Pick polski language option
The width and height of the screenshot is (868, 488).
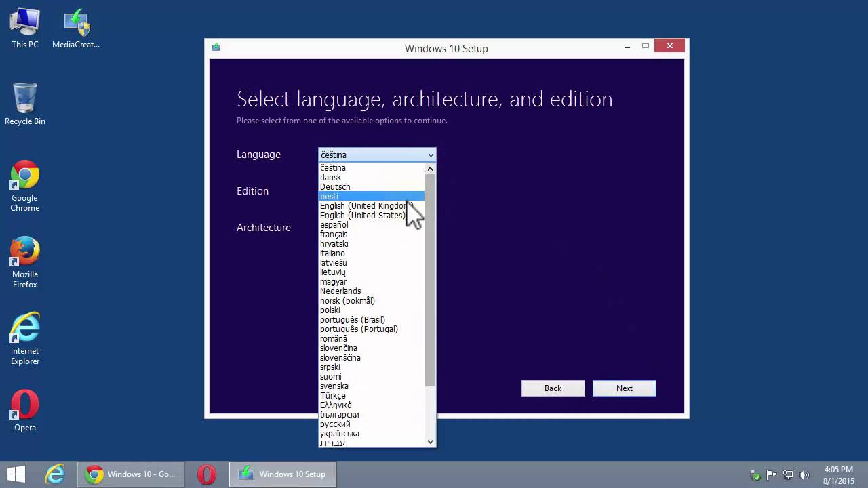pos(372,310)
